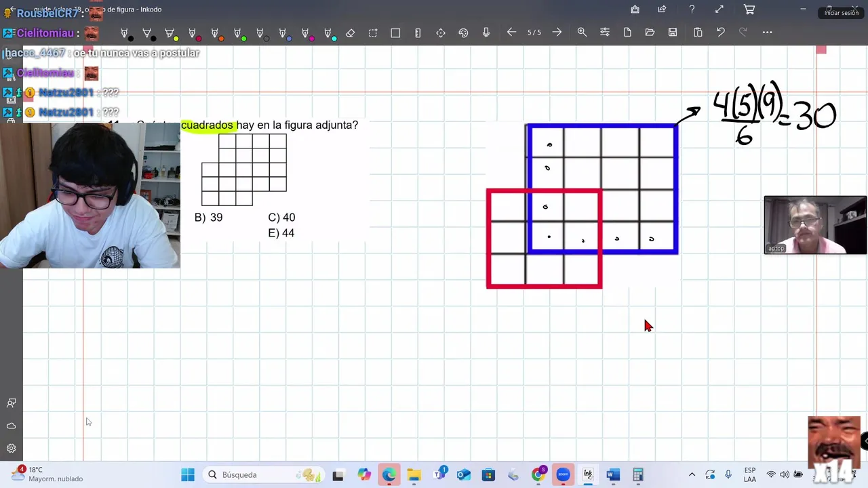Click the export icon in title bar
This screenshot has width=868, height=488.
[635, 9]
